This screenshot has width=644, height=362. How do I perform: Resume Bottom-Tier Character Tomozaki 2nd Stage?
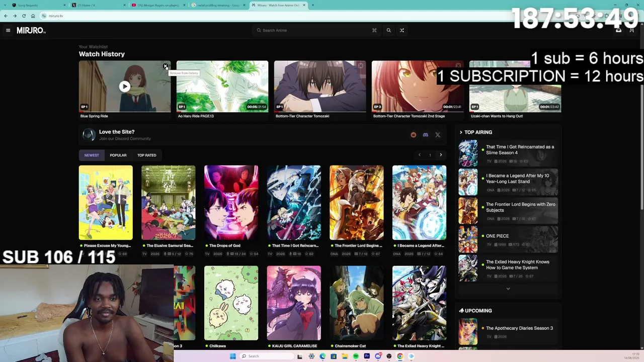[x=418, y=86]
